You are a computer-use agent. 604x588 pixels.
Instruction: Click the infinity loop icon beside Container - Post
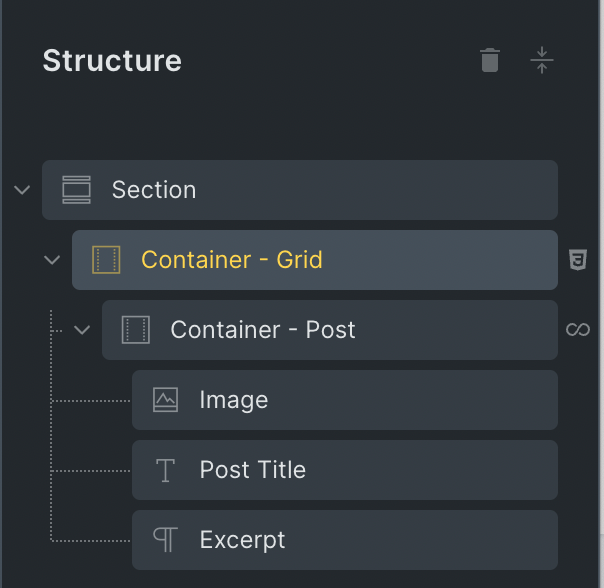(x=577, y=330)
